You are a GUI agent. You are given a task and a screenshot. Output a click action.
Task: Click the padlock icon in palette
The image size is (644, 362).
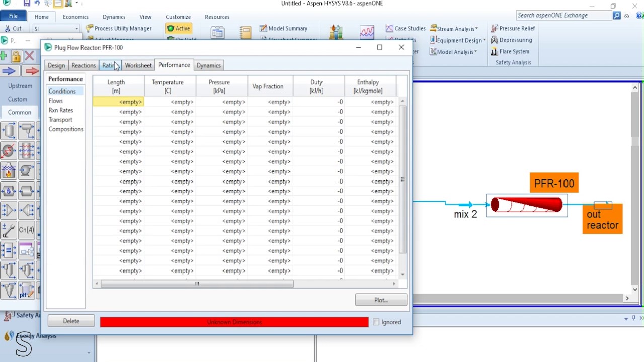click(16, 56)
